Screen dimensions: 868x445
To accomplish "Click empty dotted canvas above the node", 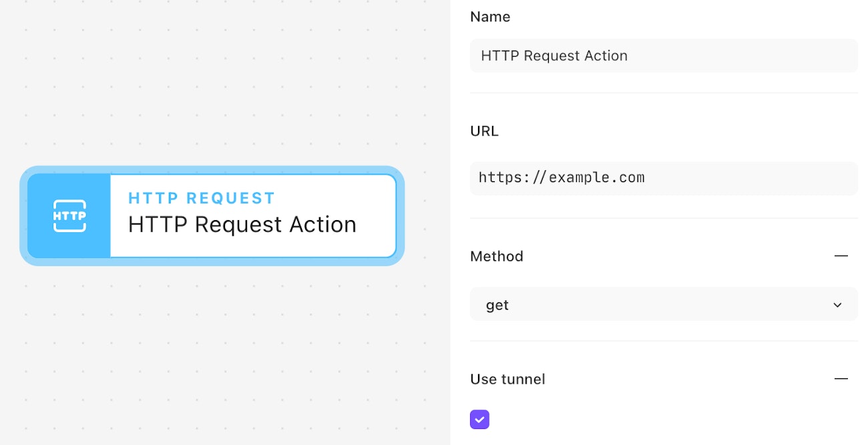I will [x=214, y=87].
